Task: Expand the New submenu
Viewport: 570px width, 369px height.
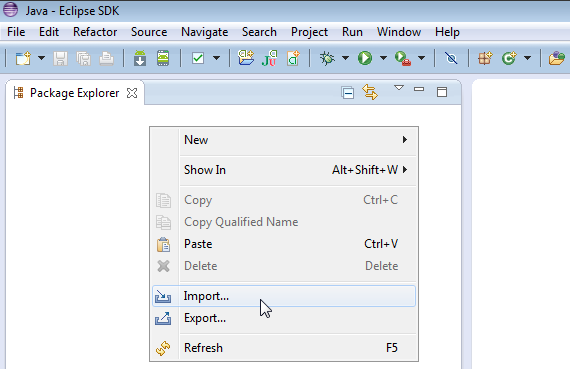Action: tap(284, 140)
